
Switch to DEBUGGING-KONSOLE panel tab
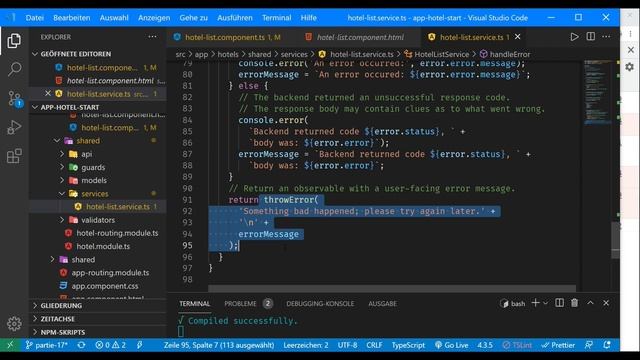(320, 304)
